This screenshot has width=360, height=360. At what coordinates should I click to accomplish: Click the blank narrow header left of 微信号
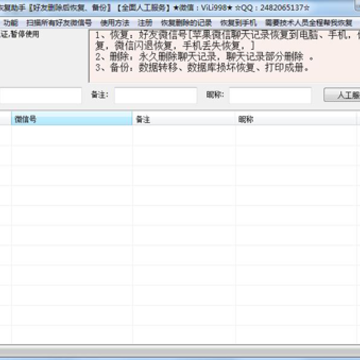point(6,119)
